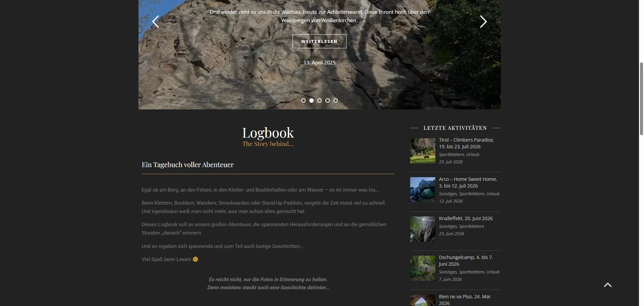Click the date 23. Juli 2026

click(451, 162)
